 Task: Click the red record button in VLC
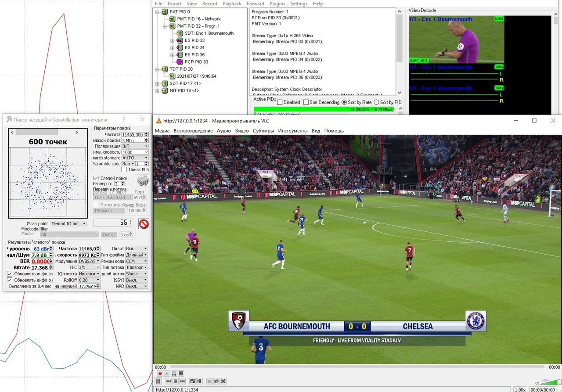(x=160, y=373)
